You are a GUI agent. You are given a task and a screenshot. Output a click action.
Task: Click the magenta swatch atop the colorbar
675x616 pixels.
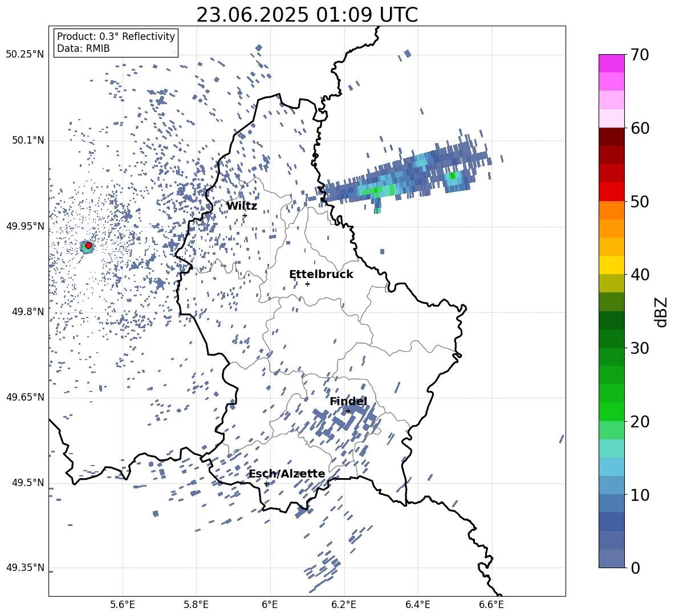[612, 63]
